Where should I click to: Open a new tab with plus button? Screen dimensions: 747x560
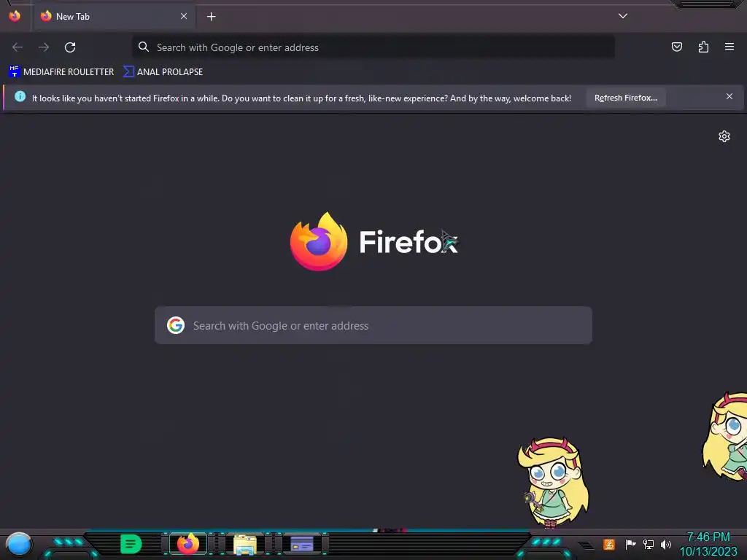click(x=211, y=17)
